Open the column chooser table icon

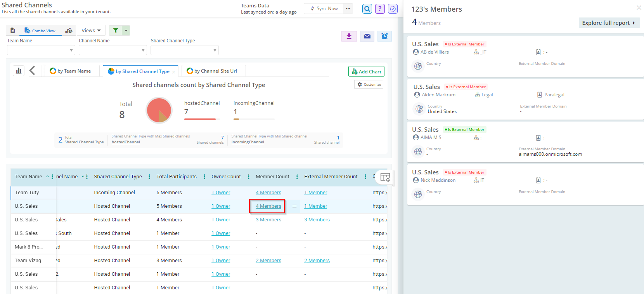click(x=385, y=177)
